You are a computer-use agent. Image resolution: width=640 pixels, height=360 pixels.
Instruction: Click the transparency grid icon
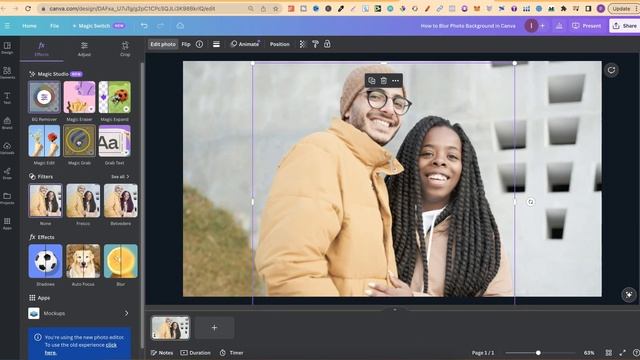point(302,44)
